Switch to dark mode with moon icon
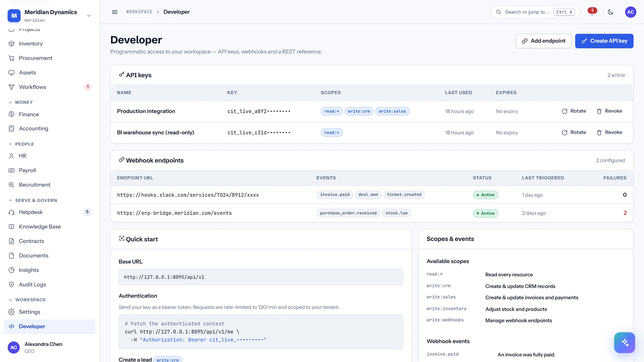The image size is (644, 362). [x=610, y=12]
